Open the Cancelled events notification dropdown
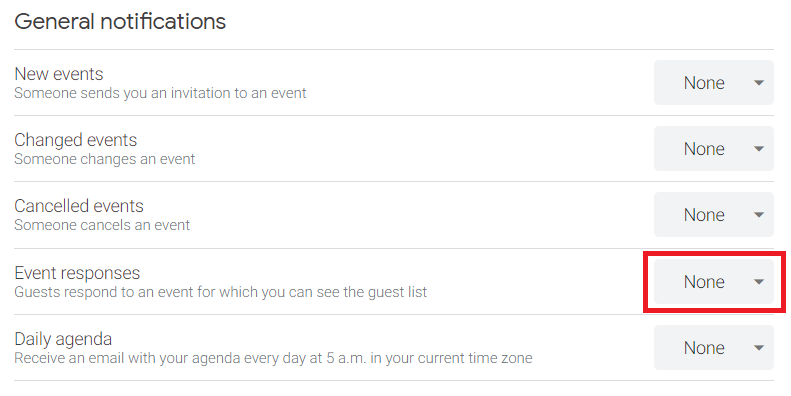Viewport: 791px width, 396px height. tap(713, 215)
